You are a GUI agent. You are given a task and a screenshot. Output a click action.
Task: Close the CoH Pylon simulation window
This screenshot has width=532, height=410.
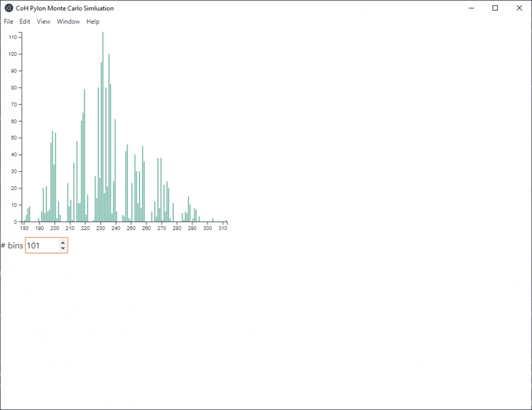coord(519,8)
